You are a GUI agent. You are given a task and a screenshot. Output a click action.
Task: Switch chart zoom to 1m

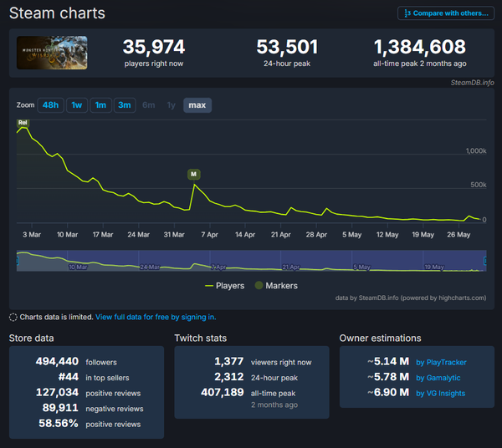[x=100, y=105]
